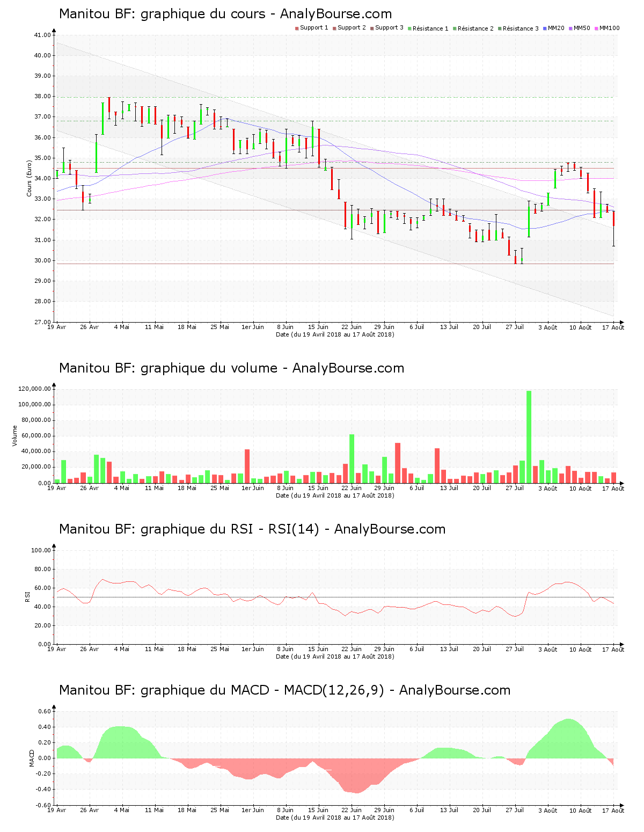Click '1er Juin' date on price chart axis

coord(252,327)
